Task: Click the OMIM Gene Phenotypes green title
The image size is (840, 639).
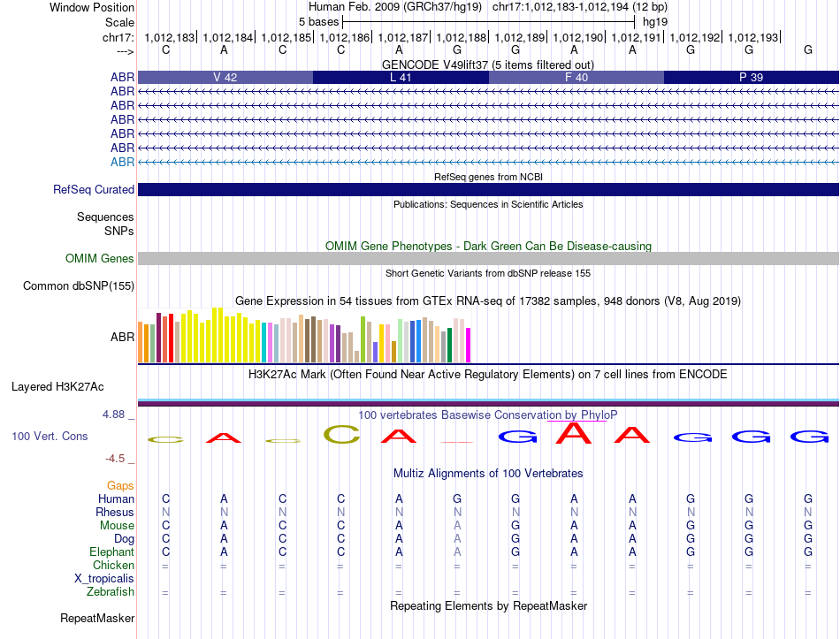Action: (x=488, y=246)
